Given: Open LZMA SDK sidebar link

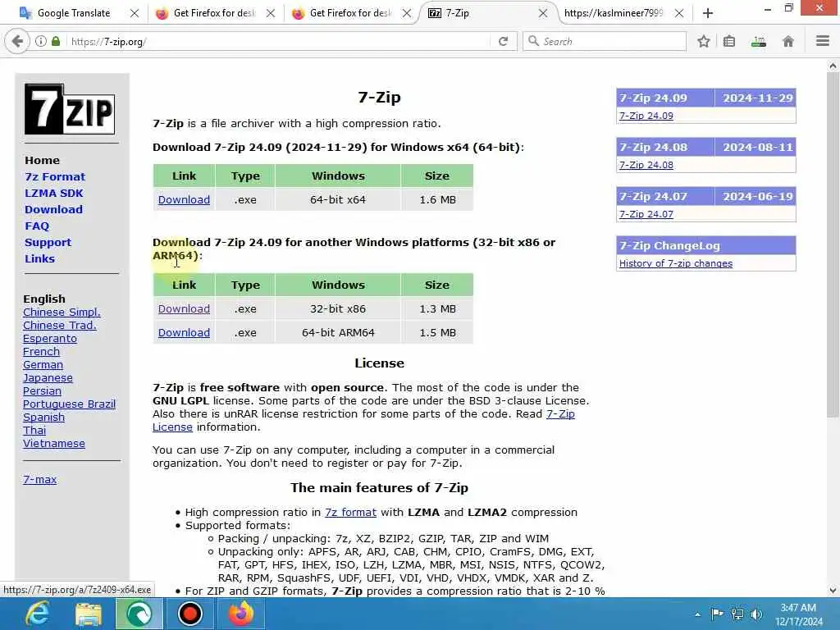Looking at the screenshot, I should (53, 193).
